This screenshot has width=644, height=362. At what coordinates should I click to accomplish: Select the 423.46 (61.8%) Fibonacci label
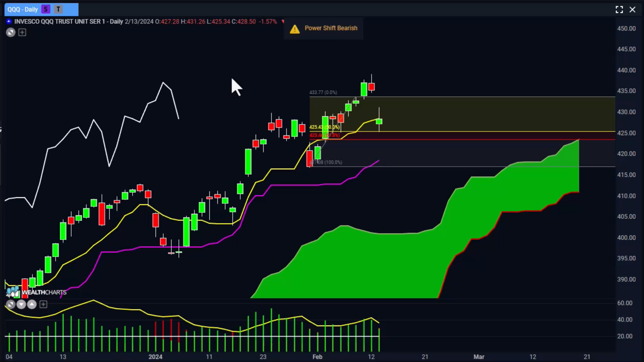coord(324,135)
